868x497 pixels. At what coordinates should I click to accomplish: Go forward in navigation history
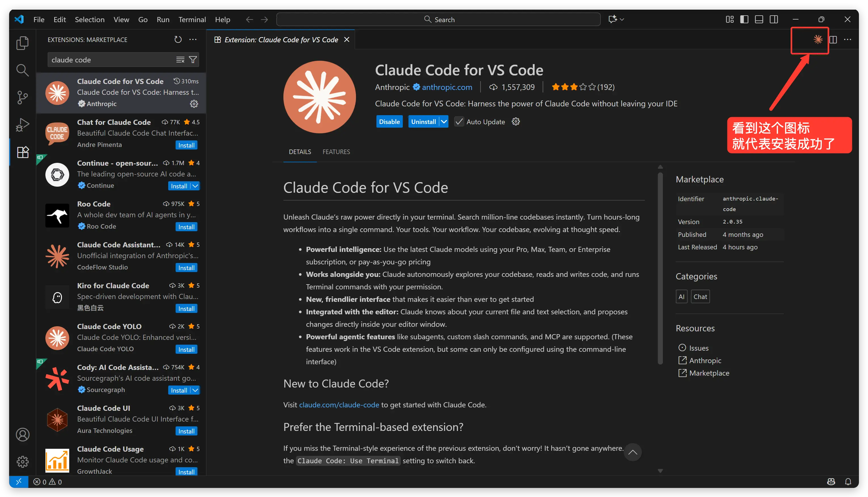[264, 20]
